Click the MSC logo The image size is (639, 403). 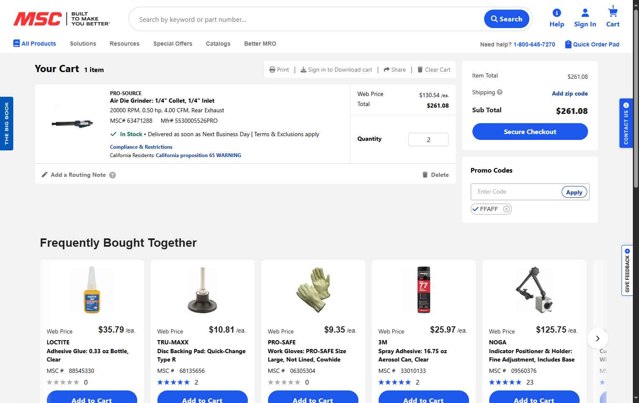tap(37, 18)
